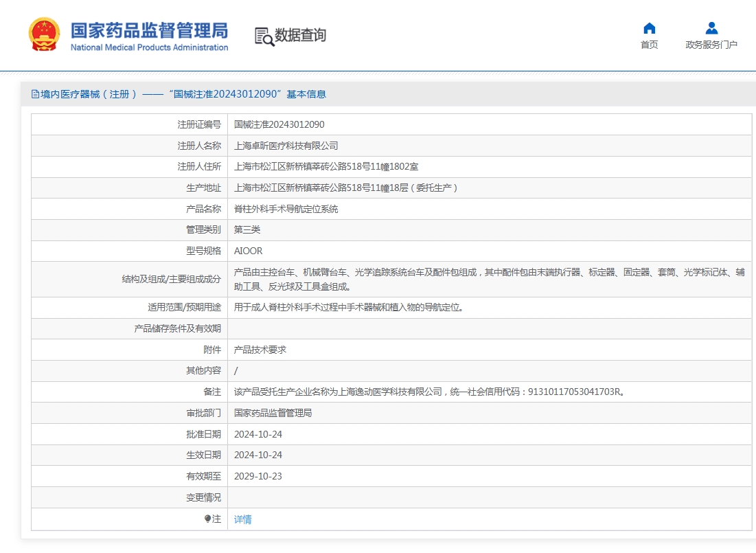Click the 有效期至 label cell
756x553 pixels.
[x=129, y=476]
